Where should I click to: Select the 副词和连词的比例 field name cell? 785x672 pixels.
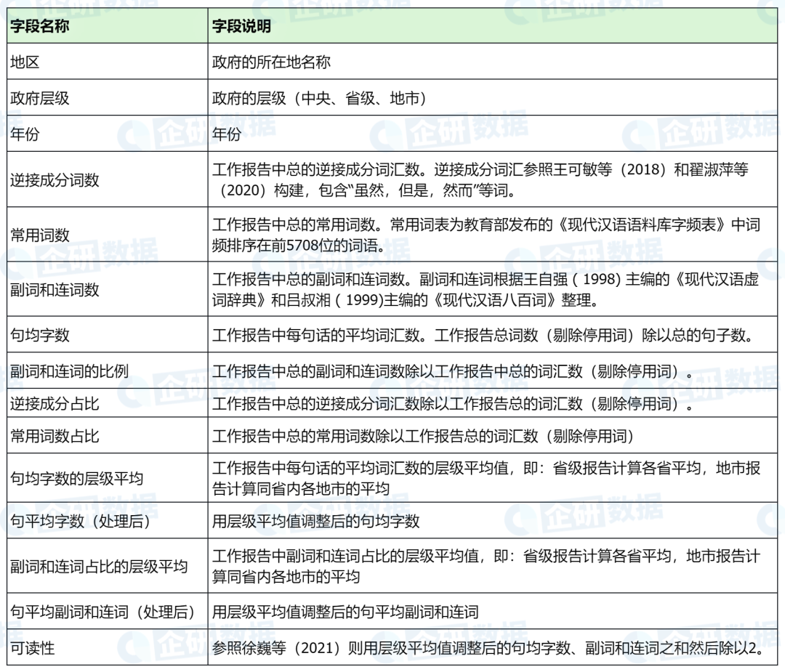108,371
